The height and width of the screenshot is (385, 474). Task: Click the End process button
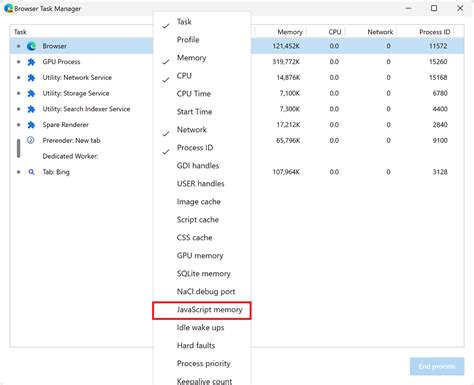(437, 366)
